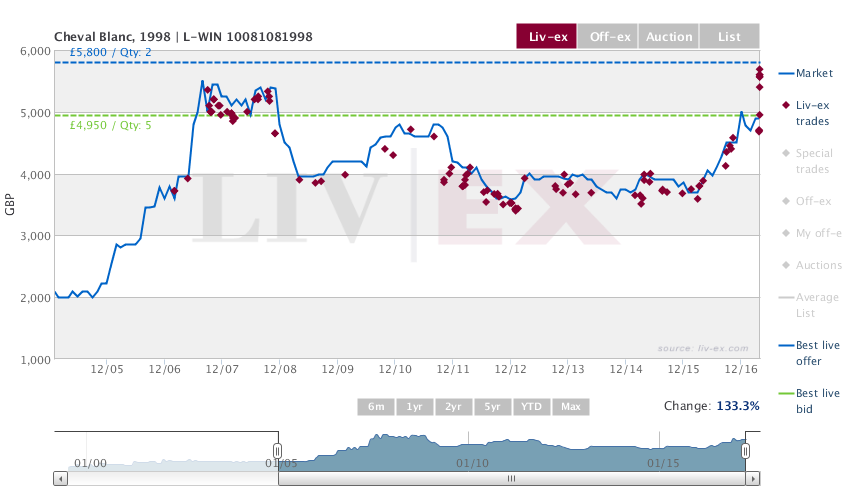
Task: Click the navigator scroll-left arrow
Action: tap(61, 479)
